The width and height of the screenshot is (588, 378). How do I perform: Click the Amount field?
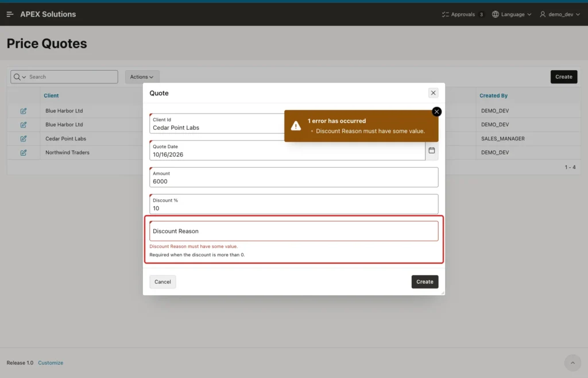(x=293, y=178)
